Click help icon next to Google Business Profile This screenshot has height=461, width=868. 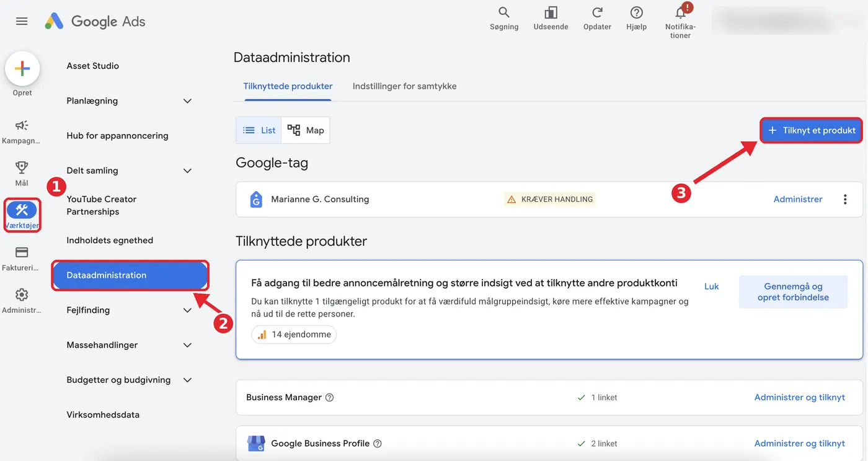pyautogui.click(x=378, y=444)
